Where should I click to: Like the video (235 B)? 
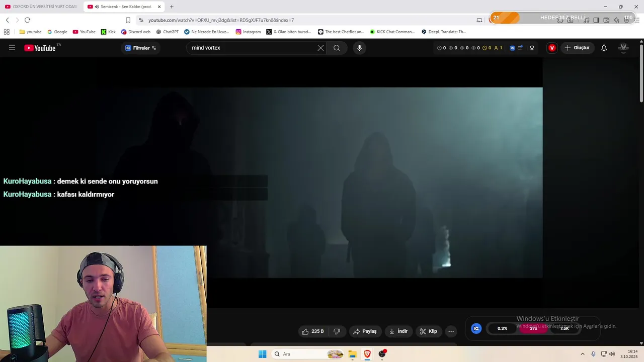[x=312, y=331]
